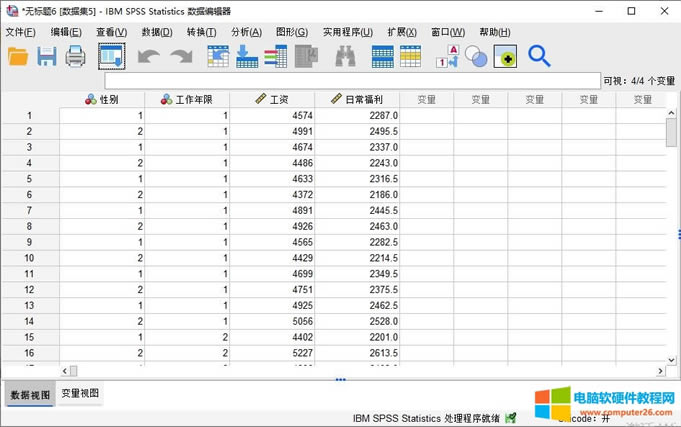Switch to the 变量视图 tab
This screenshot has width=681, height=427.
(80, 394)
